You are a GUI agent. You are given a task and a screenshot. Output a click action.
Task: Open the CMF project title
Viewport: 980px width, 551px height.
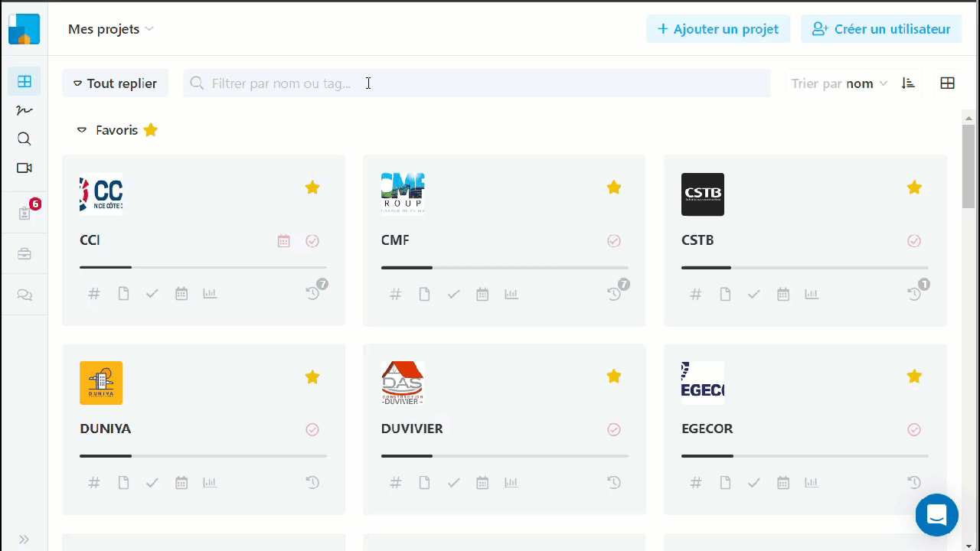395,240
